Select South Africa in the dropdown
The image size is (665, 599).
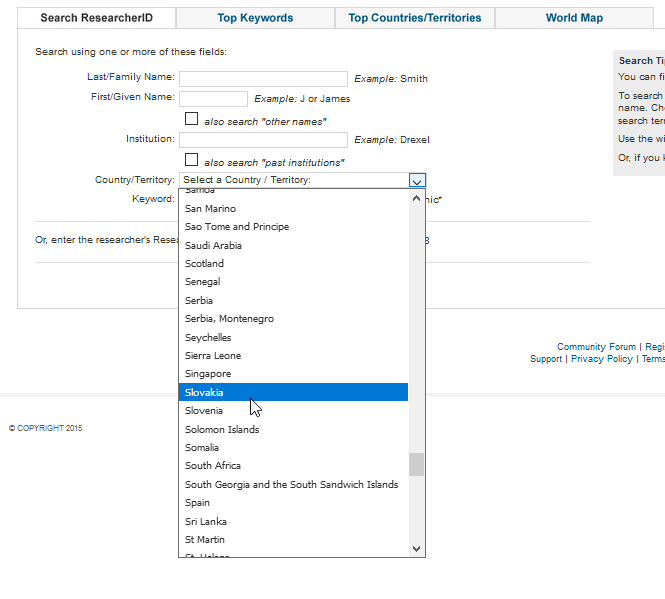tap(293, 466)
